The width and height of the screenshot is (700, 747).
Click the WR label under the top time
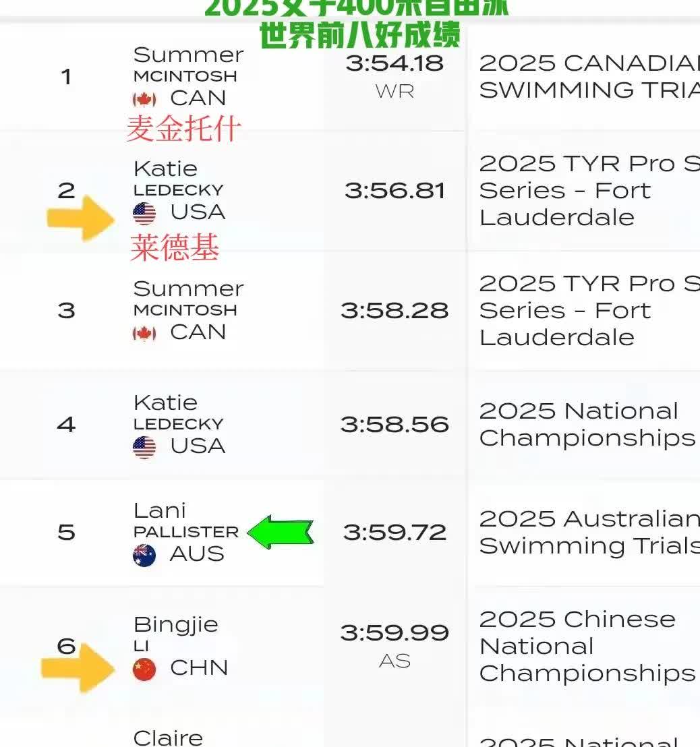[395, 92]
